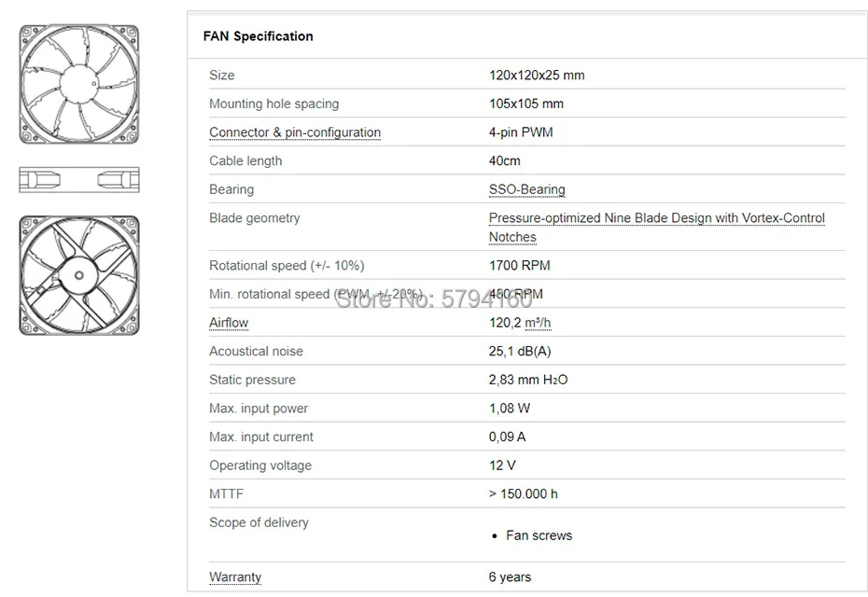Click the Airflow glossary link
This screenshot has height=597, width=868.
pyautogui.click(x=229, y=323)
